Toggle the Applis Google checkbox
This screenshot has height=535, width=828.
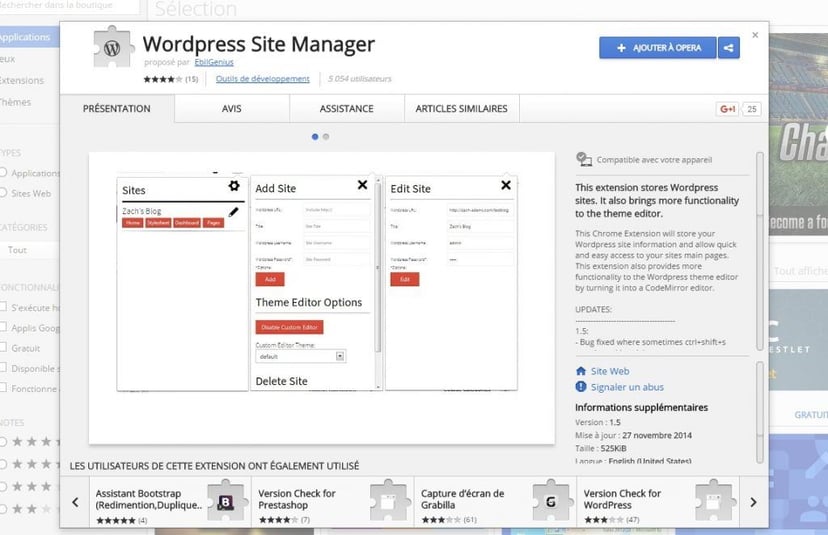coord(3,327)
